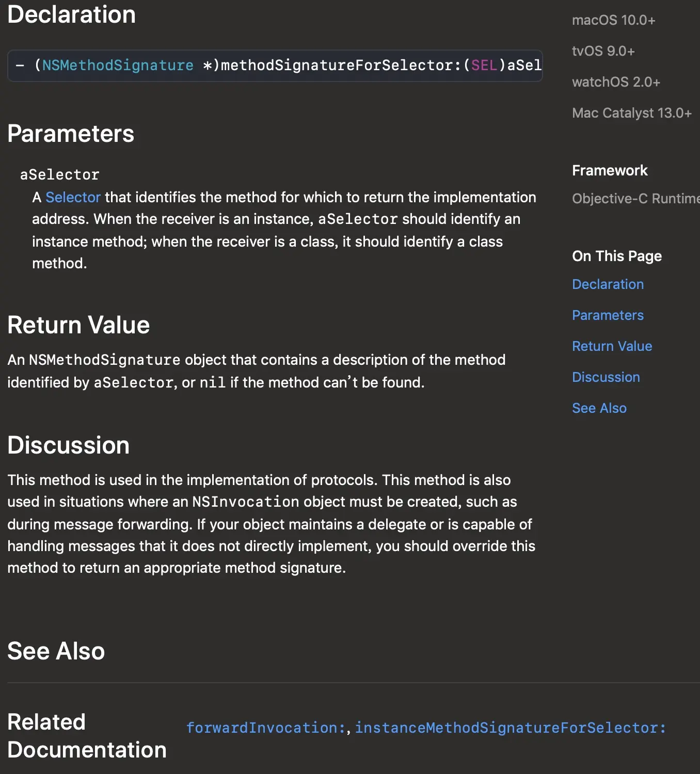Jump to Declaration via On This Page

608,284
